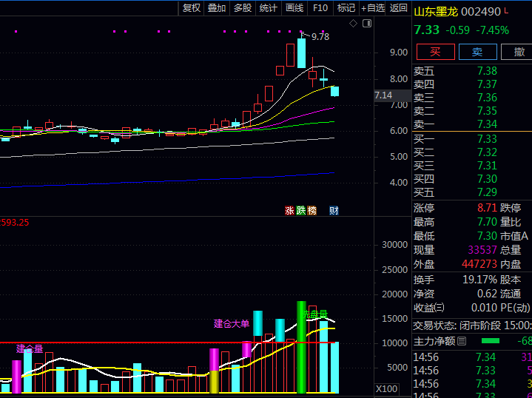Click the 最高 value 7.70
The height and width of the screenshot is (398, 532).
pos(487,222)
